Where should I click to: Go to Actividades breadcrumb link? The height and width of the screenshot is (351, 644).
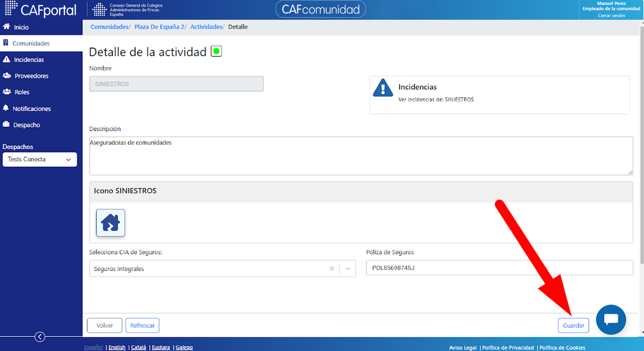[206, 27]
